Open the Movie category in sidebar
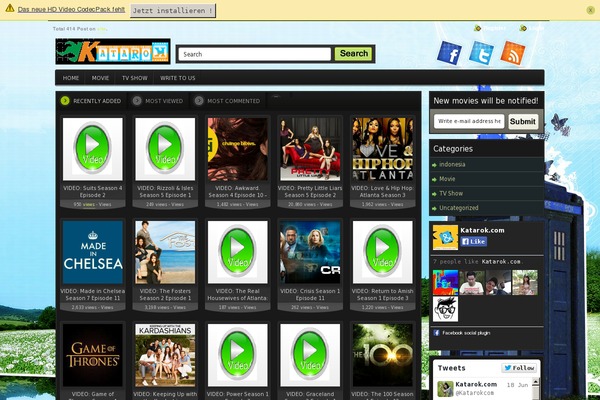Image resolution: width=600 pixels, height=400 pixels. pos(447,179)
